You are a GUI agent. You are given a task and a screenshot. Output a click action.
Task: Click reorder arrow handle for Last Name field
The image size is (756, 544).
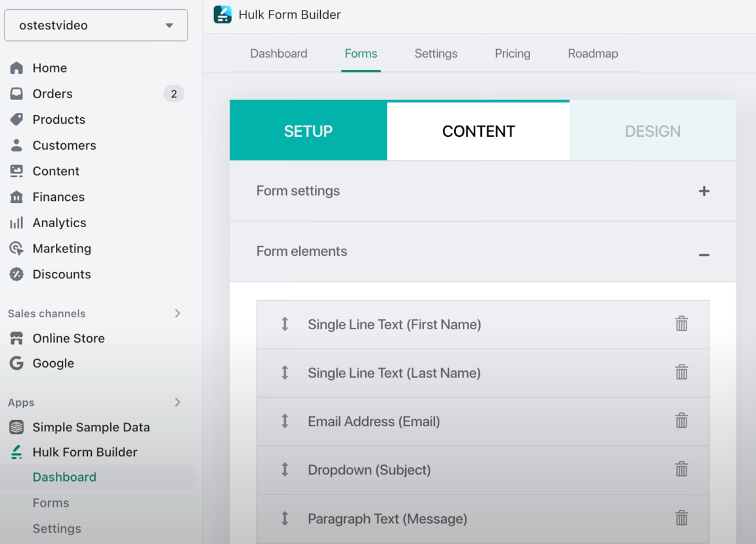(x=285, y=372)
